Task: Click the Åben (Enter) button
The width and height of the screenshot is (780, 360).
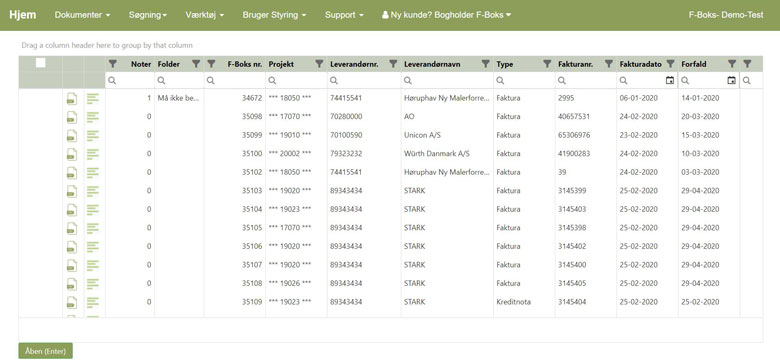Action: [45, 351]
